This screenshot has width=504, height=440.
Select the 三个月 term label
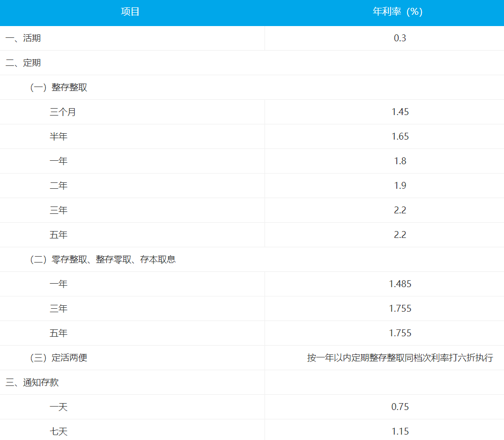pyautogui.click(x=63, y=112)
